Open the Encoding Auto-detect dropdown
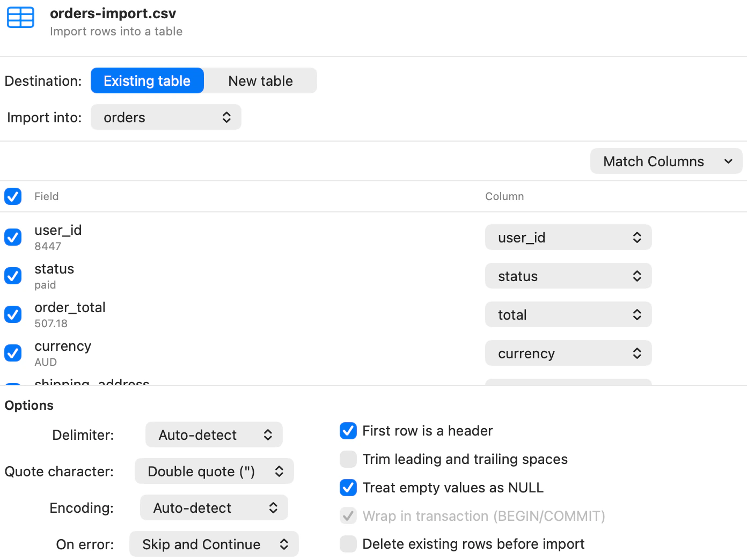 coord(214,507)
